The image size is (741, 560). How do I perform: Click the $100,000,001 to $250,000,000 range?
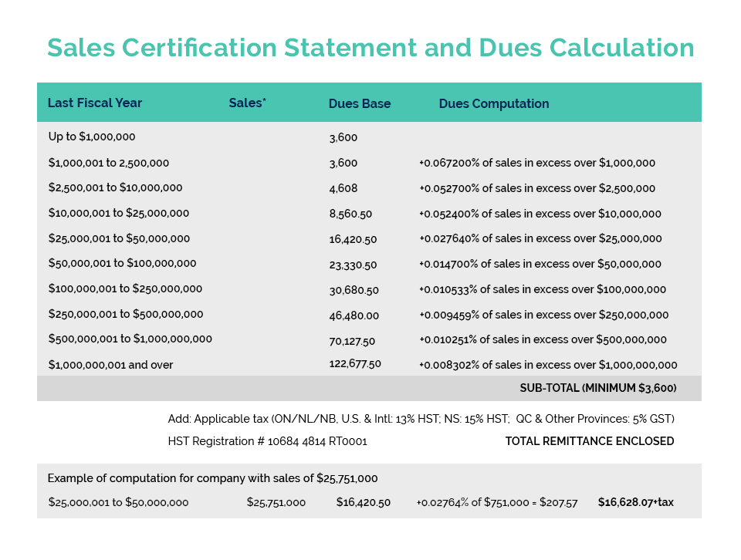(x=125, y=288)
